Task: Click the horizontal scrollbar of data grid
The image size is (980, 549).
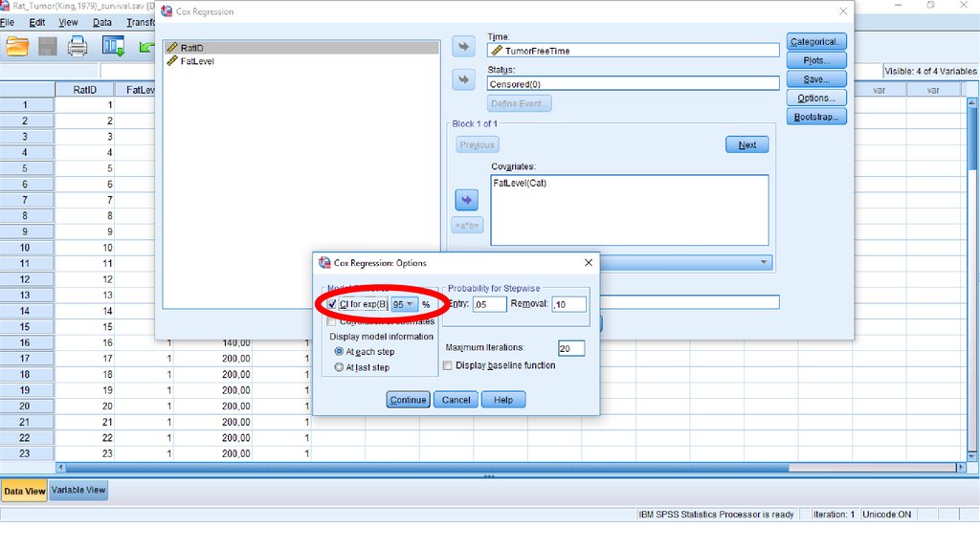Action: 427,467
